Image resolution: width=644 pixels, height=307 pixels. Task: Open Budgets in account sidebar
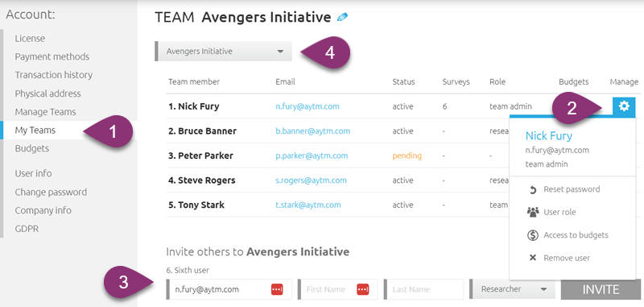[x=32, y=148]
